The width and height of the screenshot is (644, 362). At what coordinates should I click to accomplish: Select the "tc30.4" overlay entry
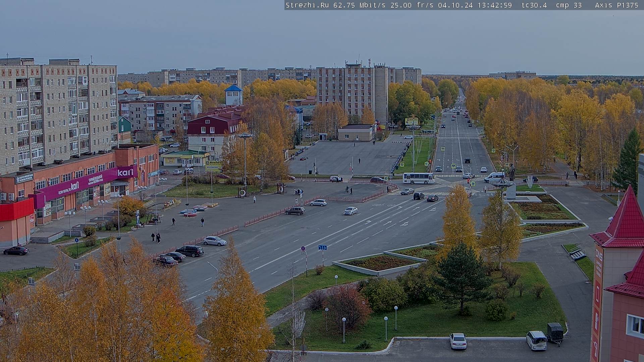(x=534, y=5)
